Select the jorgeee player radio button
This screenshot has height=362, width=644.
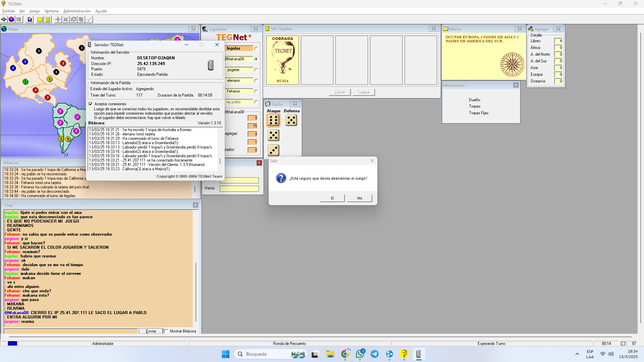coord(256,70)
